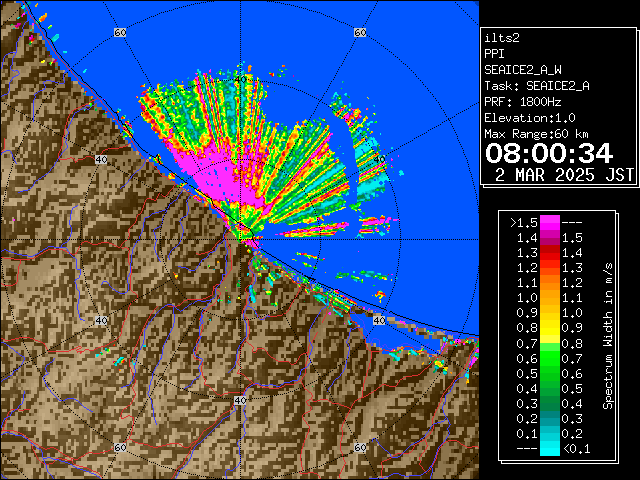The height and width of the screenshot is (480, 640).
Task: Click the '40' range label on the north axis over the sea
Action: (x=240, y=79)
